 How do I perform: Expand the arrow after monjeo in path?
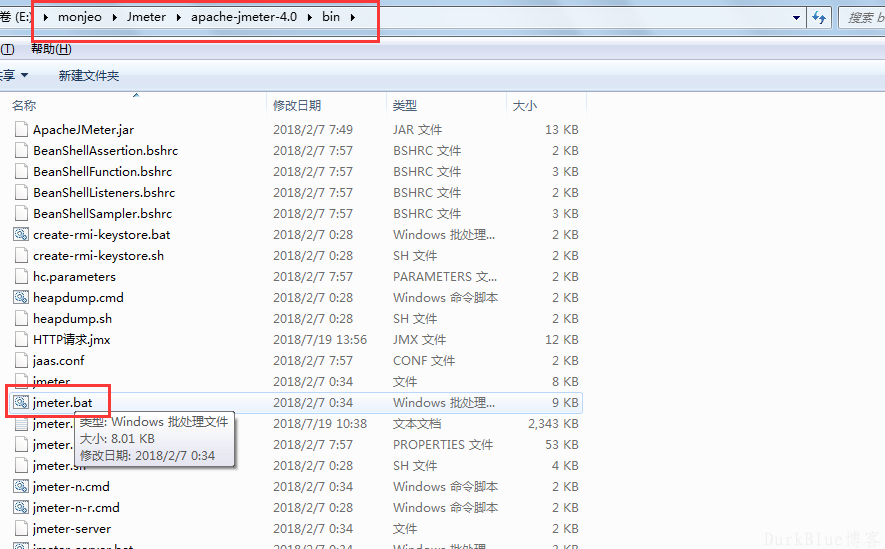(x=115, y=17)
